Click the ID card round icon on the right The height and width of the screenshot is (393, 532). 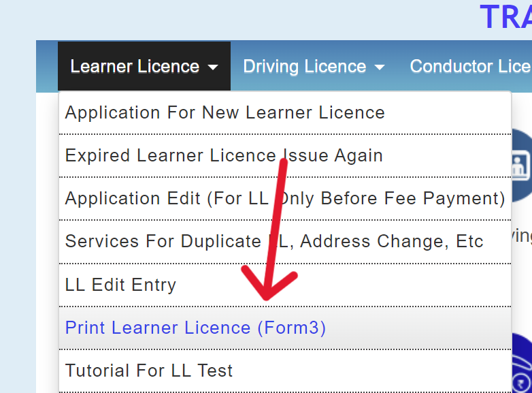click(x=522, y=166)
